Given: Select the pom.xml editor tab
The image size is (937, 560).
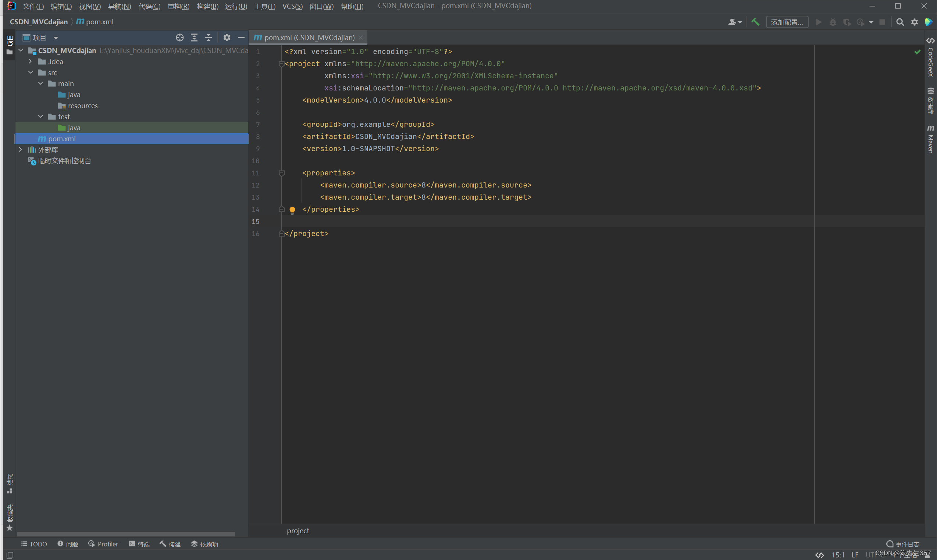Looking at the screenshot, I should tap(309, 38).
